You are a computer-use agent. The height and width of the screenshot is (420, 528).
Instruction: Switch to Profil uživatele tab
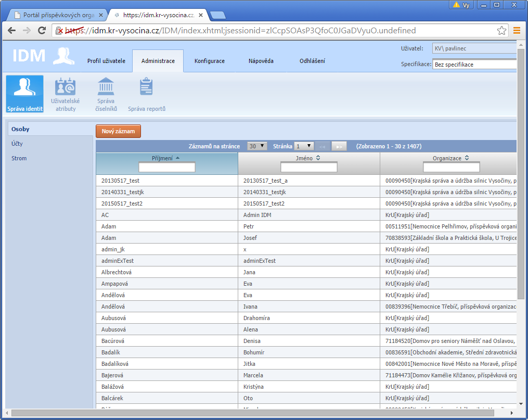106,61
